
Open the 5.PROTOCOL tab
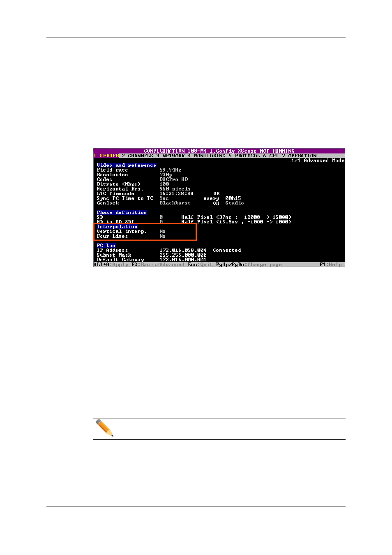(244, 156)
